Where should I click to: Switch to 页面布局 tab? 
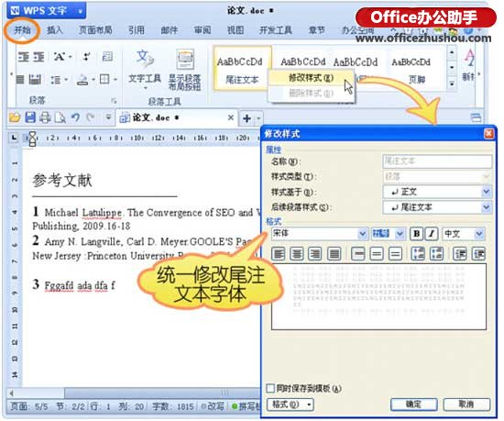(x=95, y=30)
